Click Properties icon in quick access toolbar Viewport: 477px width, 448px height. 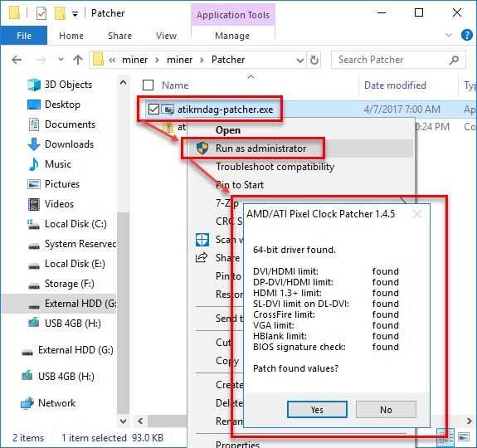tap(41, 13)
